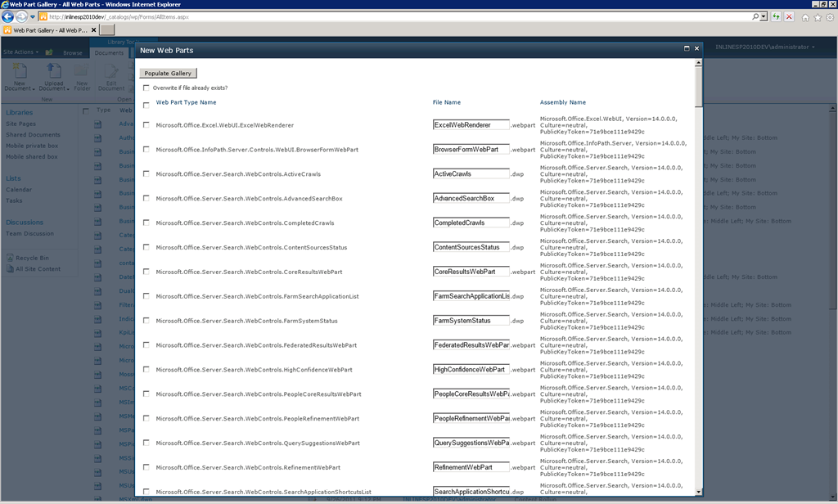Open a new blank browser tab
The height and width of the screenshot is (504, 838).
(107, 30)
